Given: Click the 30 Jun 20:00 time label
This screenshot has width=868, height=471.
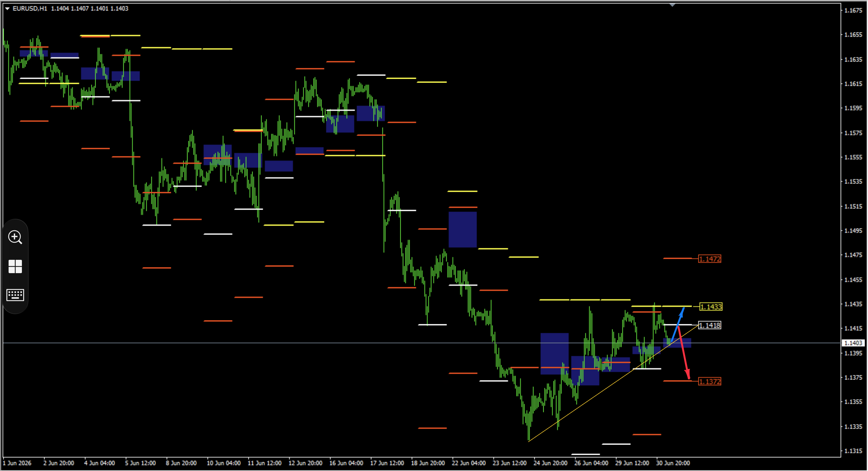Looking at the screenshot, I should tap(673, 463).
